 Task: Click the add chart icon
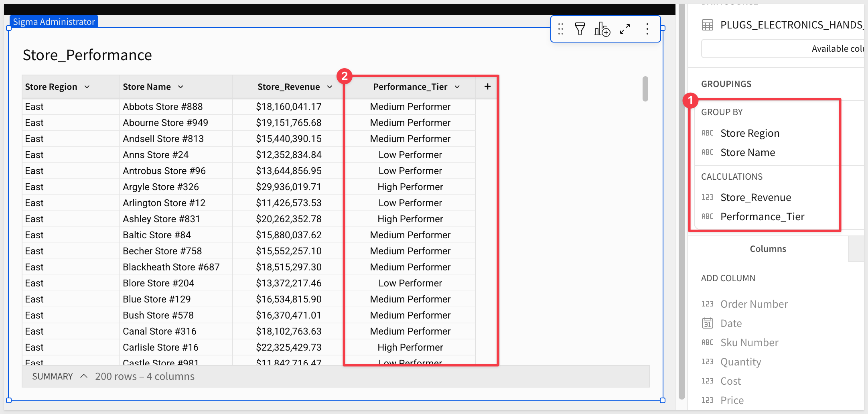602,29
